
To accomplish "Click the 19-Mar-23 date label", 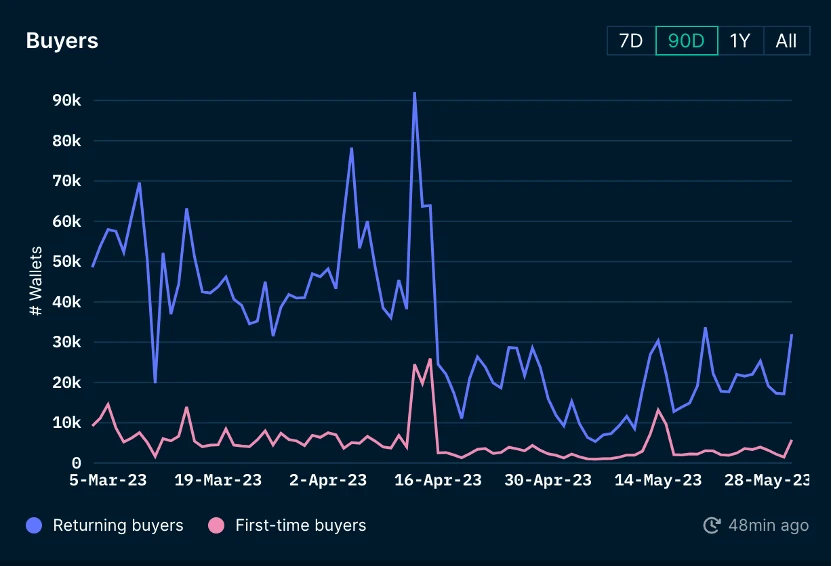I will pyautogui.click(x=218, y=481).
